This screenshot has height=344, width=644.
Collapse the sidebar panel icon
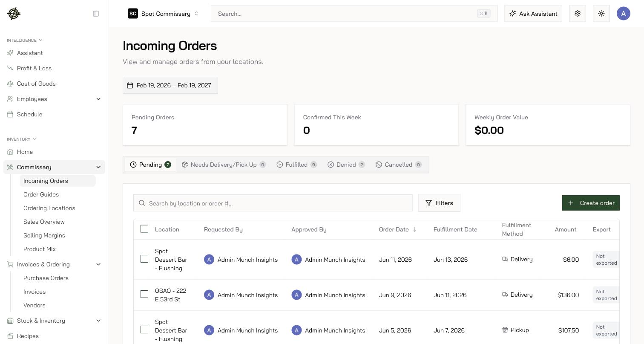tap(96, 14)
